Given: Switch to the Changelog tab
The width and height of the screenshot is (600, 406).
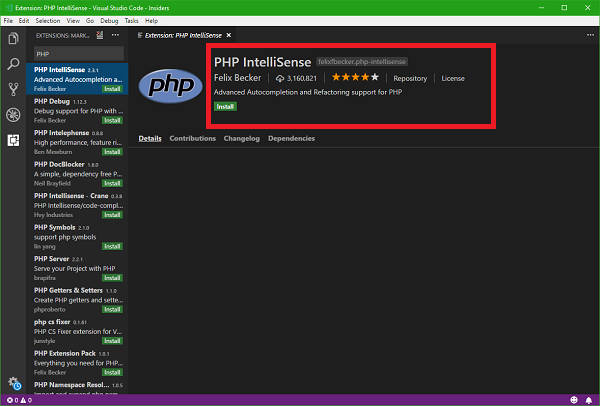Looking at the screenshot, I should pyautogui.click(x=241, y=138).
